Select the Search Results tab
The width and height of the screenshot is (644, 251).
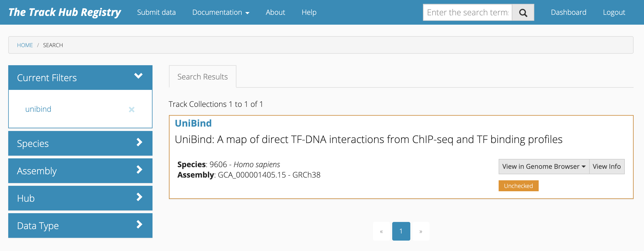pos(202,77)
